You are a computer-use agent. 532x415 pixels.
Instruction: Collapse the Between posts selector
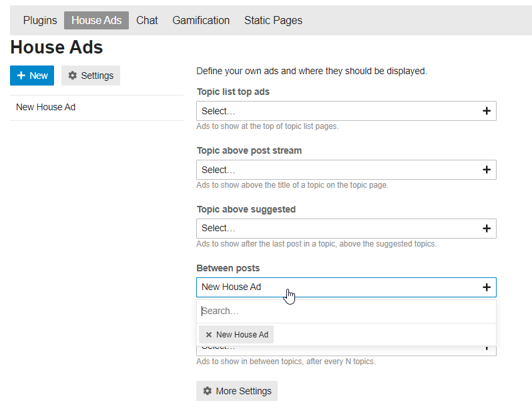pos(346,287)
